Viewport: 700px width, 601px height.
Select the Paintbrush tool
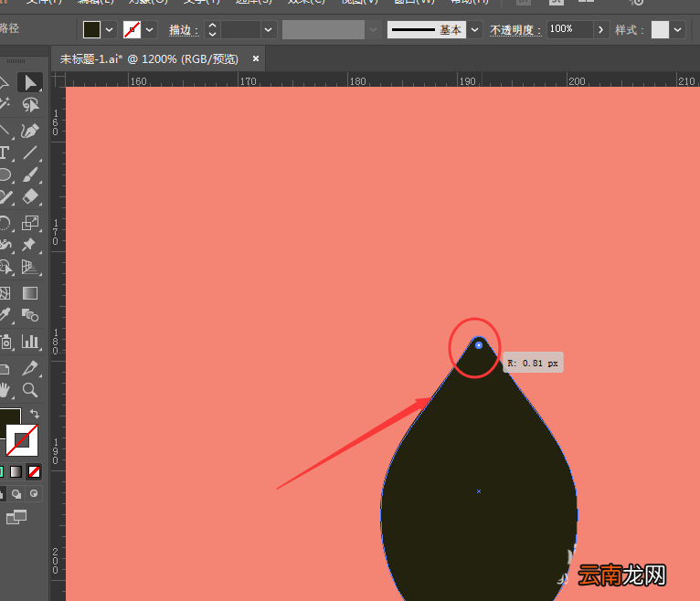[x=30, y=174]
